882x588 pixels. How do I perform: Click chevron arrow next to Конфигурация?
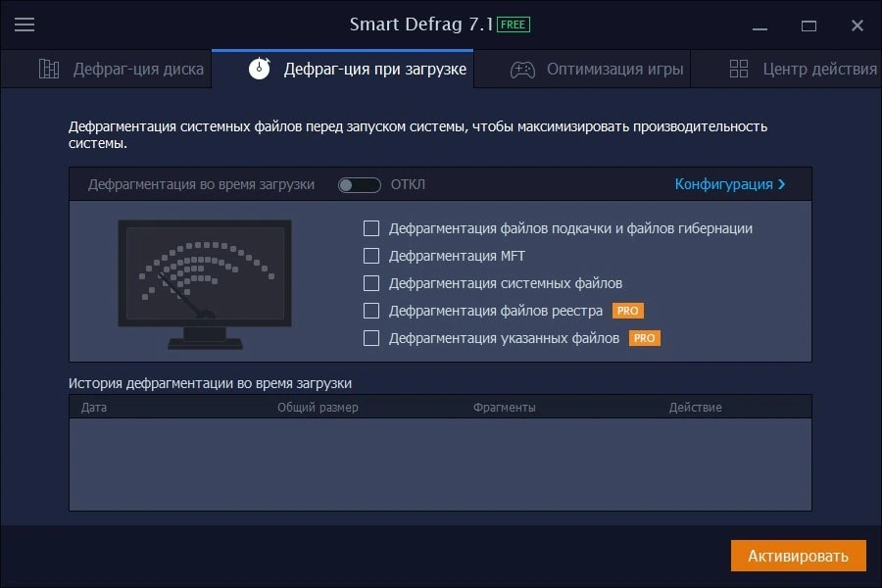tap(781, 184)
